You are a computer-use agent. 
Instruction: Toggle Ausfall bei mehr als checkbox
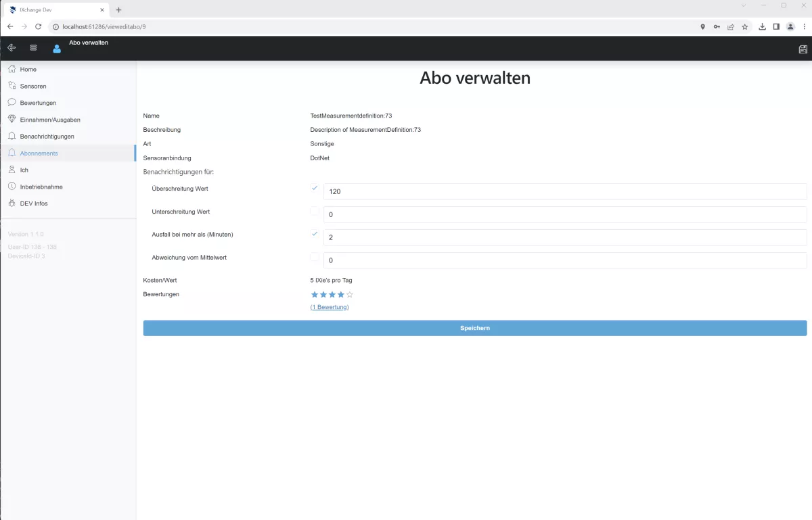pyautogui.click(x=315, y=234)
